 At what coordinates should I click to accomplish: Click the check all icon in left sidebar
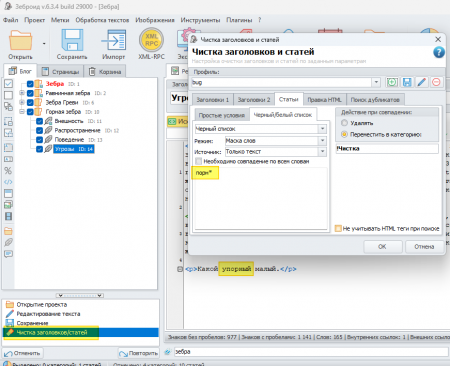point(8,84)
